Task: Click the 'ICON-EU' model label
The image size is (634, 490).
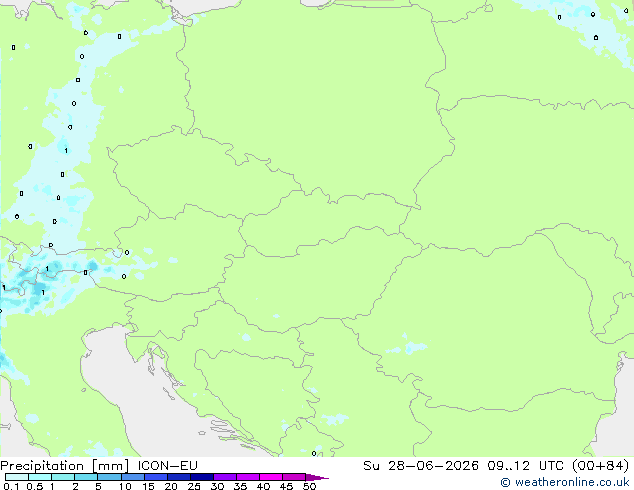Action: click(167, 465)
